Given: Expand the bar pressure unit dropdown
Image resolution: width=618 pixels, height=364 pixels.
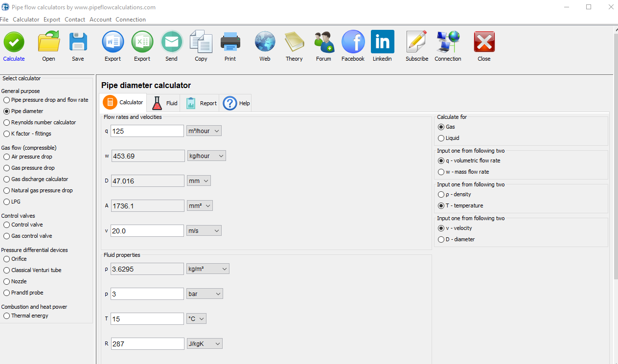Looking at the screenshot, I should click(x=205, y=294).
